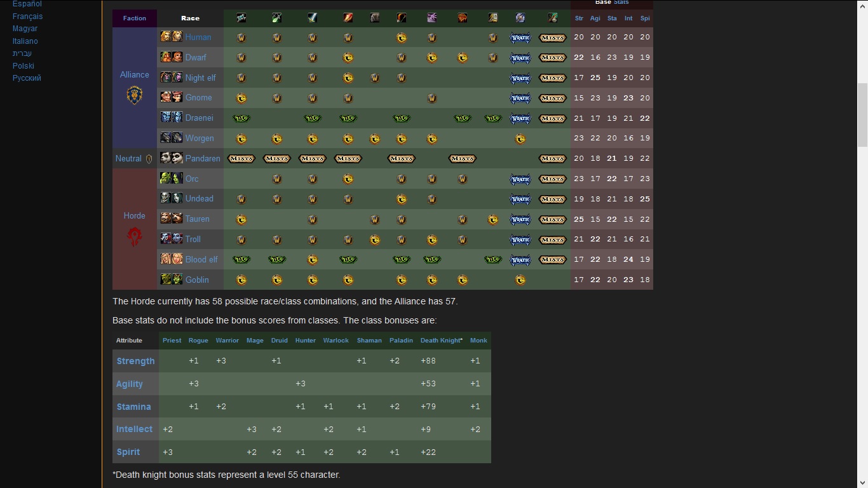
Task: Open the Pandaren race link
Action: [203, 158]
